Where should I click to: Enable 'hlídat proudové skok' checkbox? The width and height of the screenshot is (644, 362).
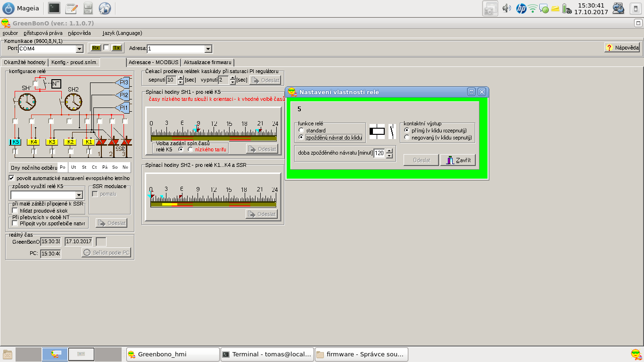(x=15, y=211)
